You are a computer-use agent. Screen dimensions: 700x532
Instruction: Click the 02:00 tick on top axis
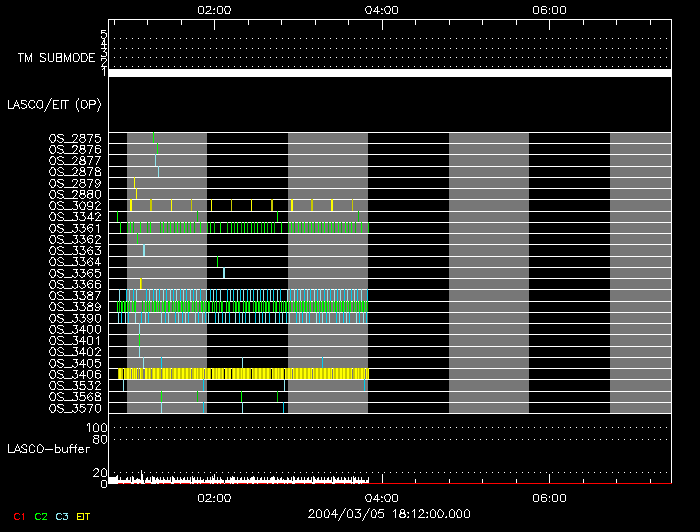click(215, 10)
